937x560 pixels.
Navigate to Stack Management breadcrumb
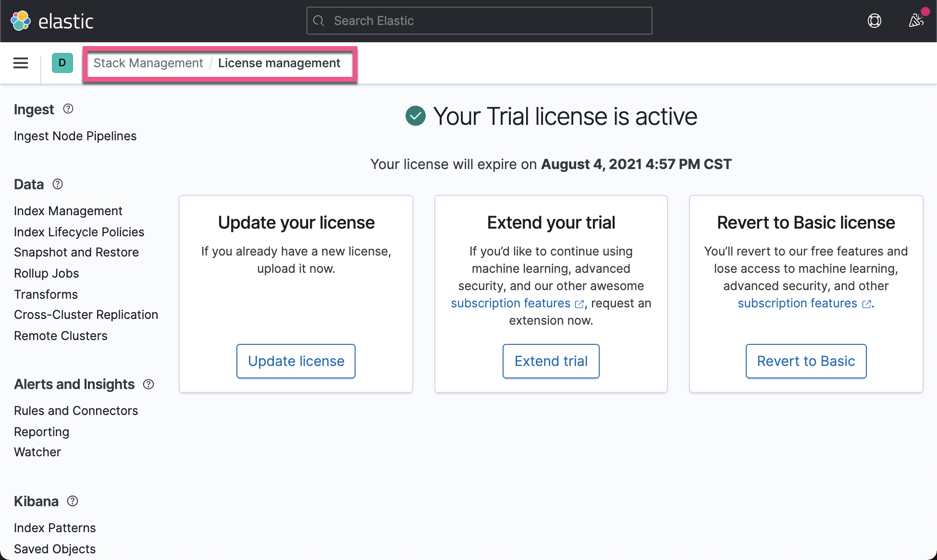pos(148,63)
